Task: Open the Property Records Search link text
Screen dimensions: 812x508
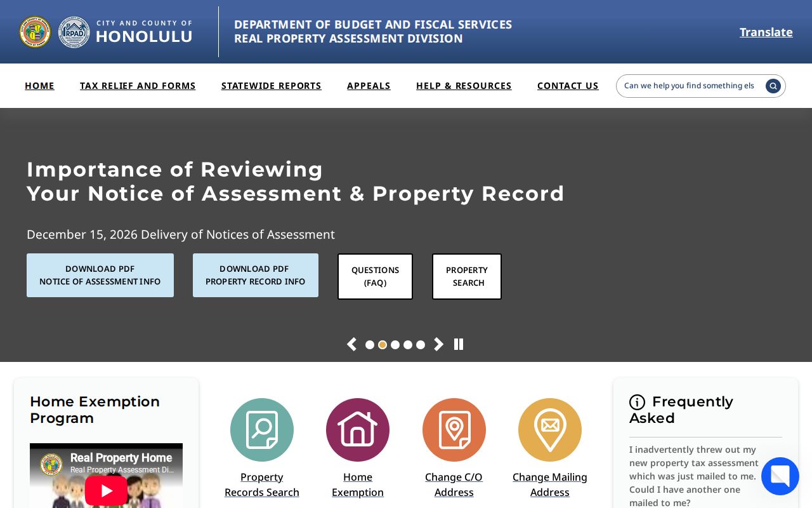Action: (x=262, y=485)
